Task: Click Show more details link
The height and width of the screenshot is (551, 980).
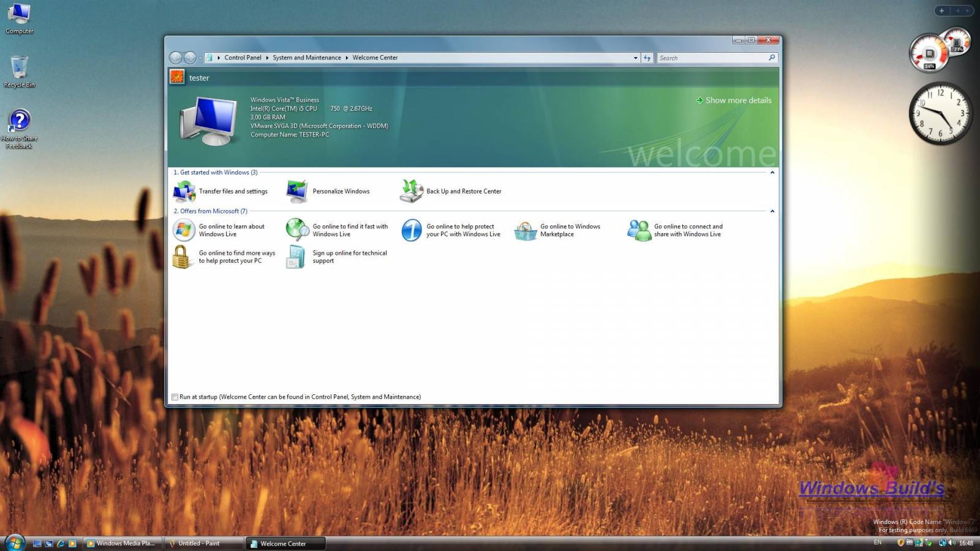Action: pyautogui.click(x=734, y=100)
